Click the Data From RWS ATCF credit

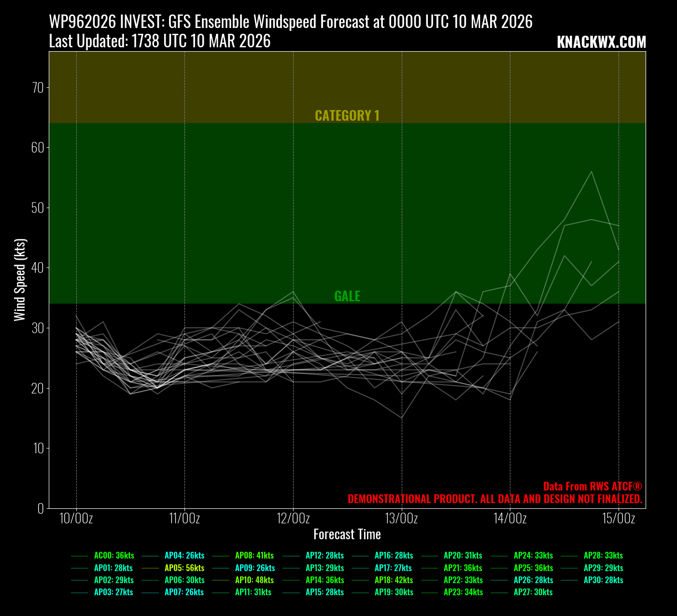point(592,486)
